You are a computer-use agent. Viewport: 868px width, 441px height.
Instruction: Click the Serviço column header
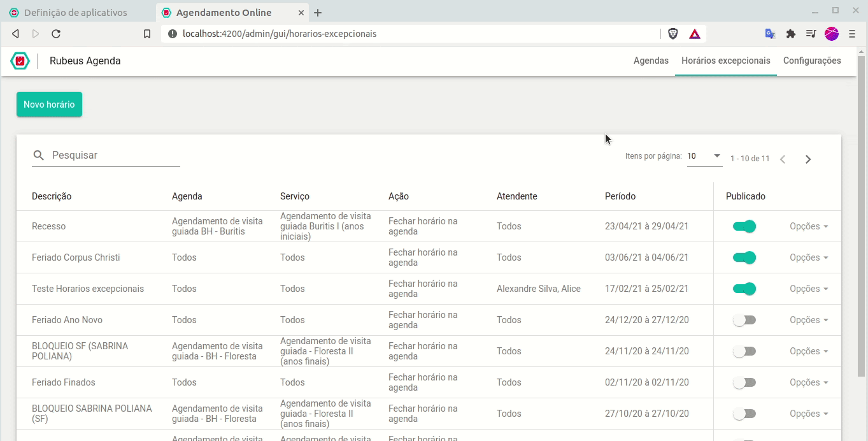pyautogui.click(x=295, y=196)
